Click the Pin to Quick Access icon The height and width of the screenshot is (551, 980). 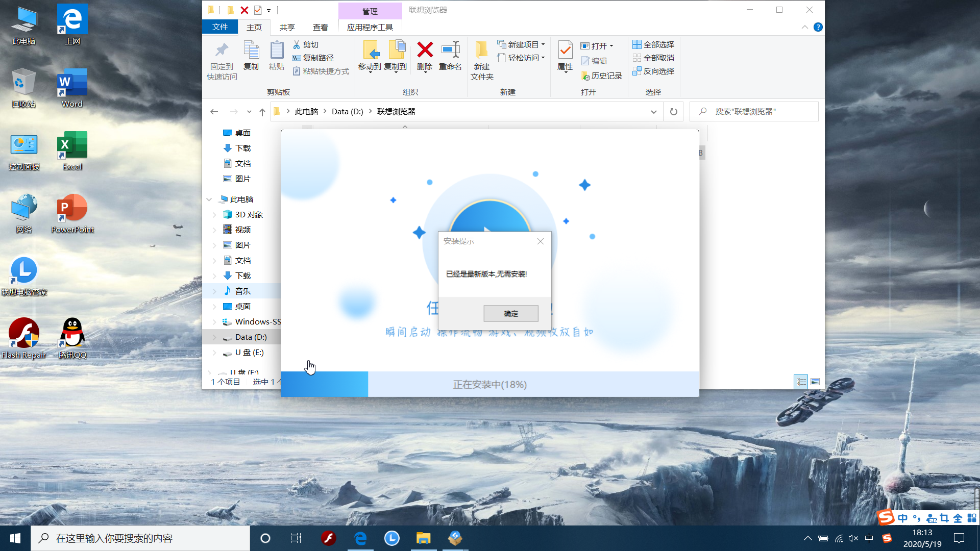[x=222, y=50]
